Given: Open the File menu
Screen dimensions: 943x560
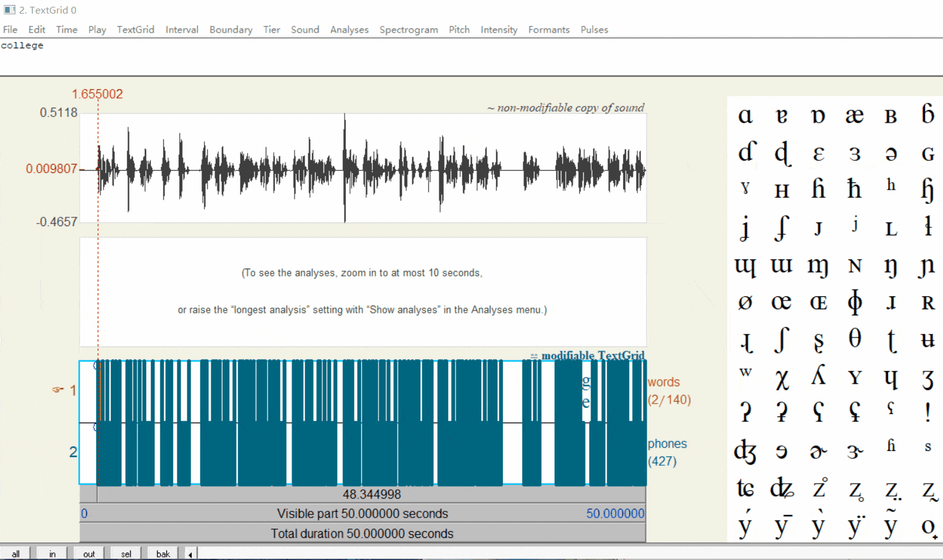Looking at the screenshot, I should click(x=10, y=30).
